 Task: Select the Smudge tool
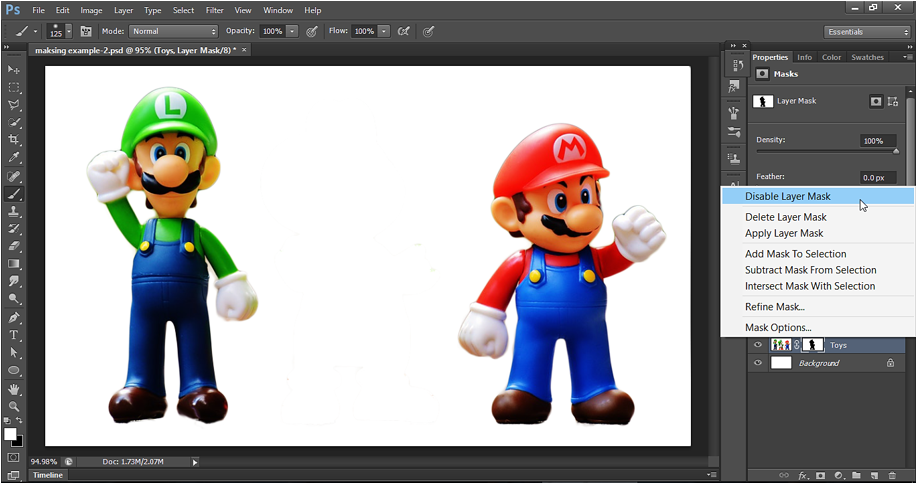tap(13, 282)
